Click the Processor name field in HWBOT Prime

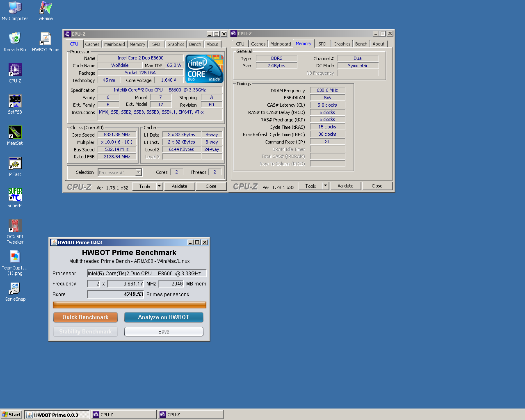146,274
